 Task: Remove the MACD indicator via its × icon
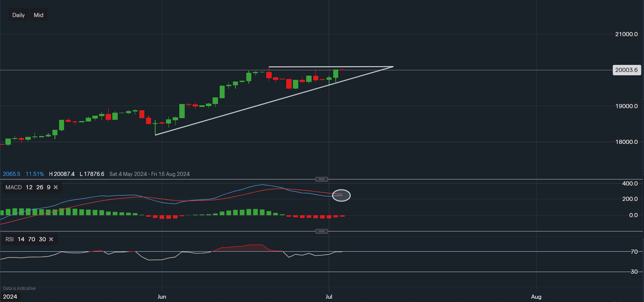55,187
